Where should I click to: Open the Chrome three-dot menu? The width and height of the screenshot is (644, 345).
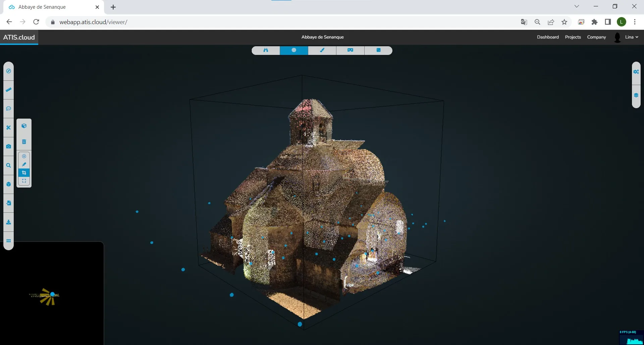pos(635,22)
